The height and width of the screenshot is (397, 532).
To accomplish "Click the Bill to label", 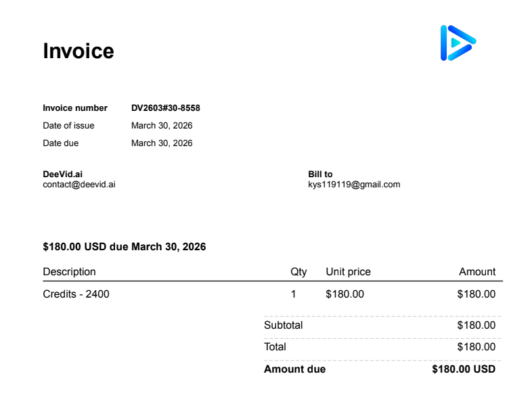I will [320, 174].
